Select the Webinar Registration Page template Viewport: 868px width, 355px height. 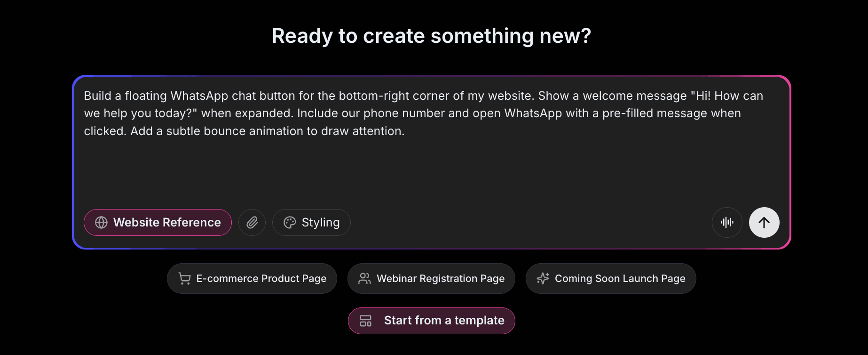pos(431,278)
